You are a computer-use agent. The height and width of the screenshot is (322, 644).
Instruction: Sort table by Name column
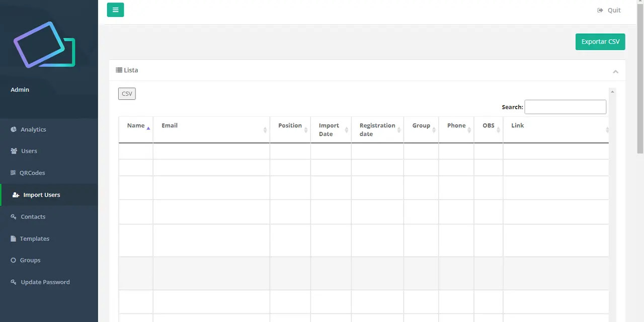(136, 126)
